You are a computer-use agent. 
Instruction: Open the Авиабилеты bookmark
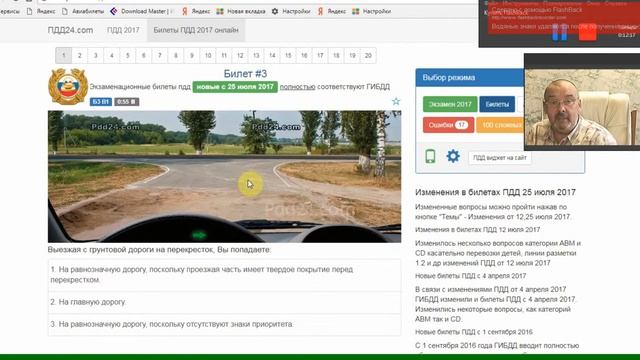83,11
